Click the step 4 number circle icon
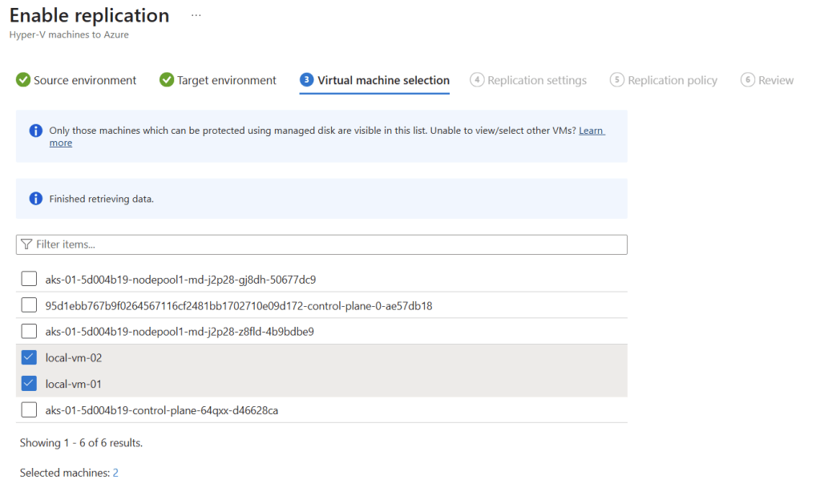820x504 pixels. pos(477,80)
